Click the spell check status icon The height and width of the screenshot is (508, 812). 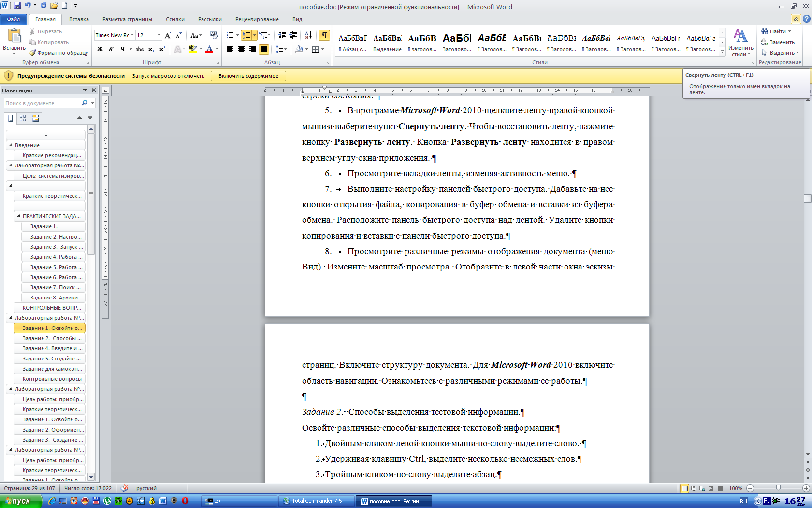(124, 488)
